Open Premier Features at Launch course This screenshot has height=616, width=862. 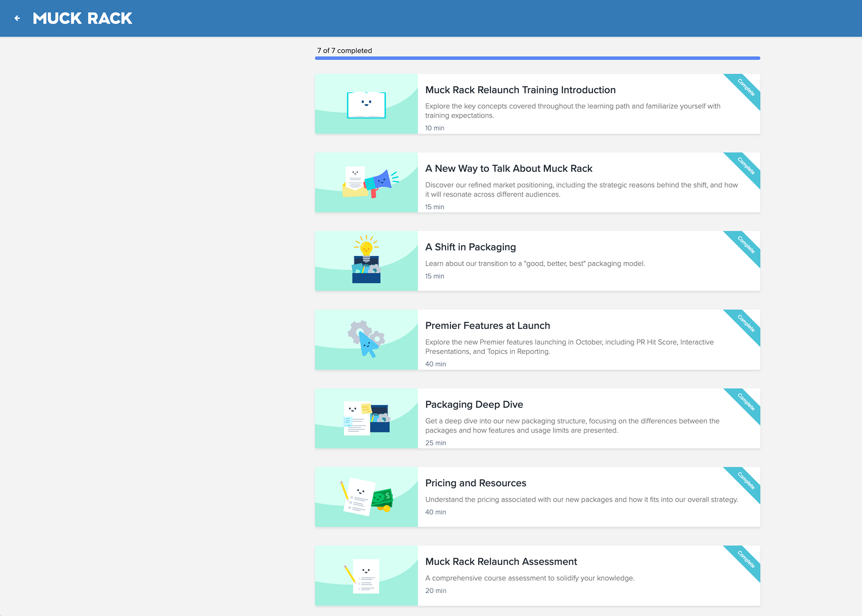[x=488, y=326]
